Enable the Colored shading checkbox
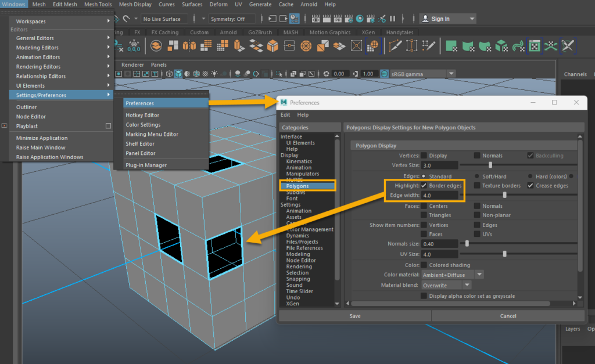This screenshot has width=595, height=364. (x=424, y=265)
